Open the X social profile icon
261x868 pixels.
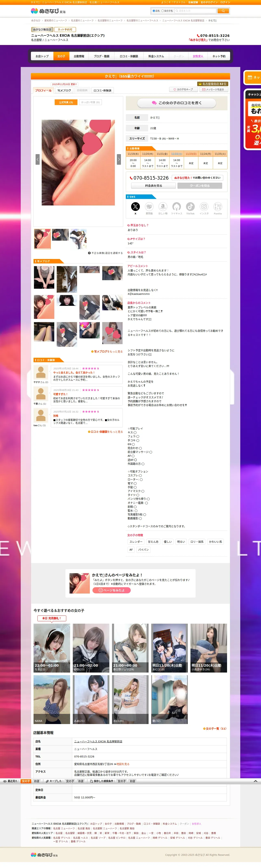click(135, 206)
